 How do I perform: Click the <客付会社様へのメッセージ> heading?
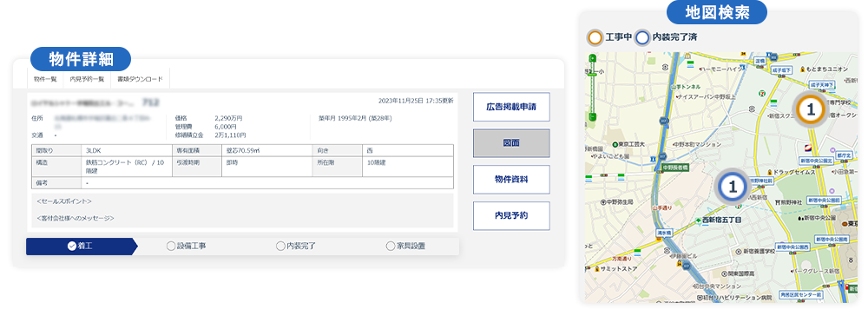point(76,218)
